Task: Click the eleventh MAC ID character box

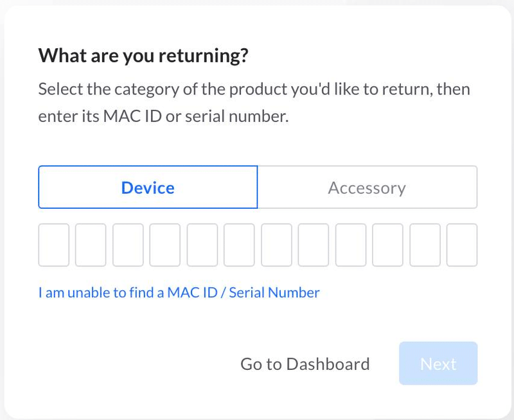Action: point(425,245)
